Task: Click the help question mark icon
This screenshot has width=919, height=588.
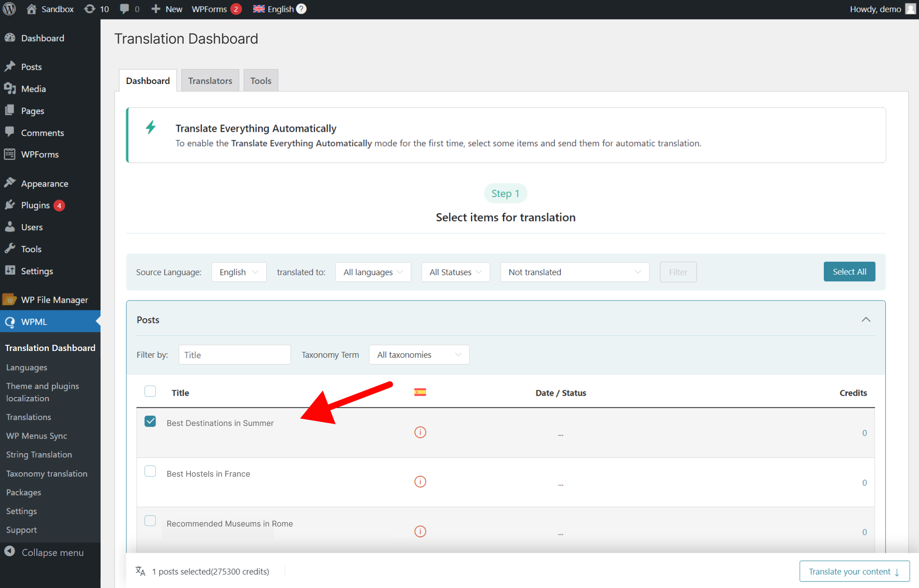Action: [301, 9]
